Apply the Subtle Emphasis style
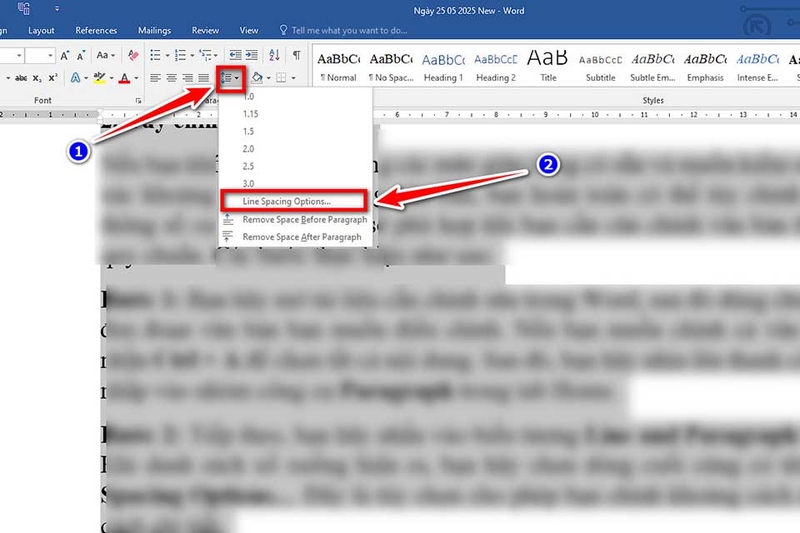This screenshot has width=800, height=533. coord(653,66)
